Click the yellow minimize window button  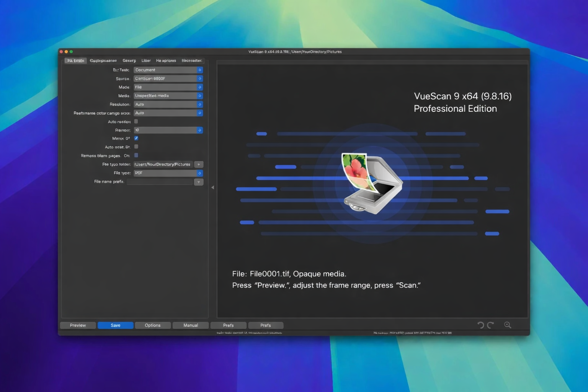point(66,52)
